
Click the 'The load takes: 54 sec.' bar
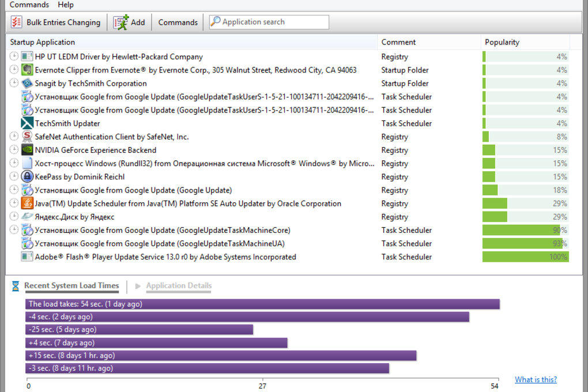click(x=262, y=304)
